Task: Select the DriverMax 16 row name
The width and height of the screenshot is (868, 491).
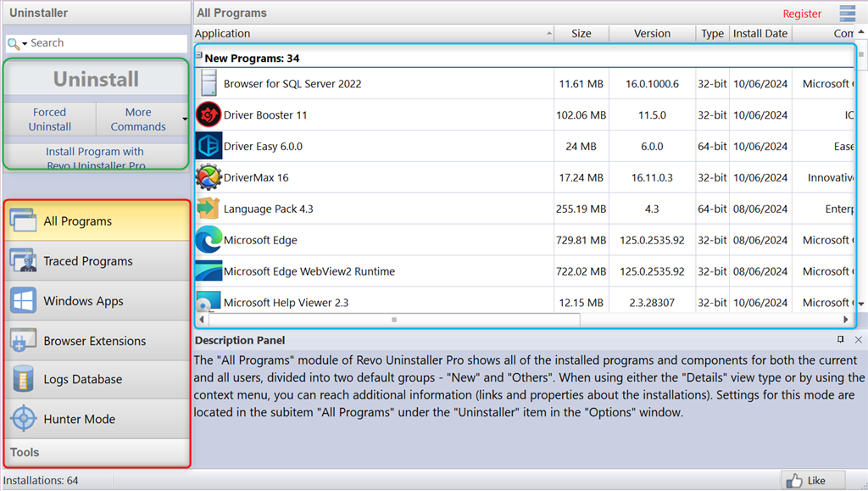Action: coord(256,178)
